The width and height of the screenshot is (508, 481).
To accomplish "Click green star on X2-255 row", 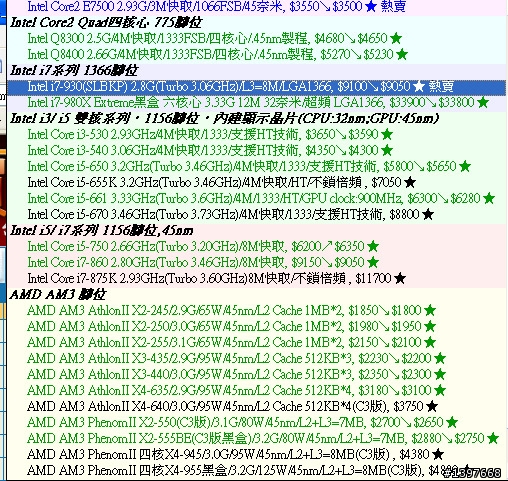I will tap(430, 342).
